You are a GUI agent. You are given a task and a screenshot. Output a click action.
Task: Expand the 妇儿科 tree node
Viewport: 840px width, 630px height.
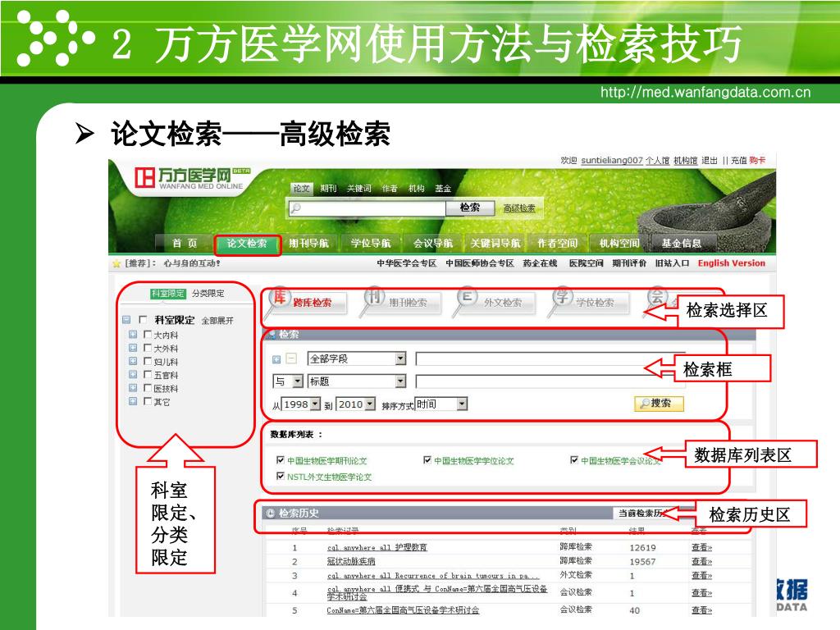133,361
